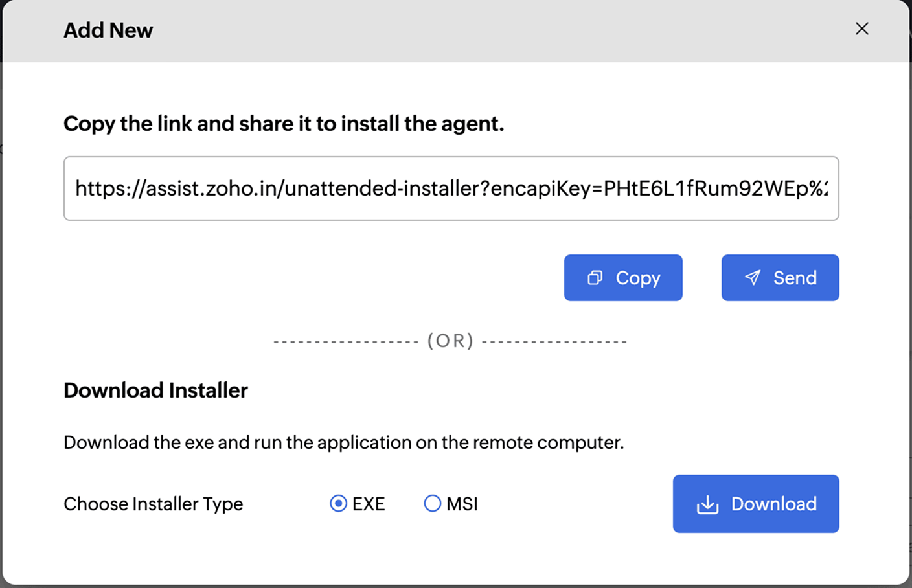Screen dimensions: 912x588
Task: Click the 'Copy the link and share' heading
Action: point(283,124)
